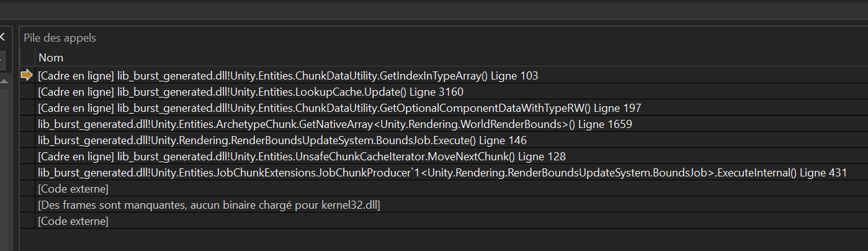
Task: Select the last [Code externe] entry
Action: [x=73, y=221]
